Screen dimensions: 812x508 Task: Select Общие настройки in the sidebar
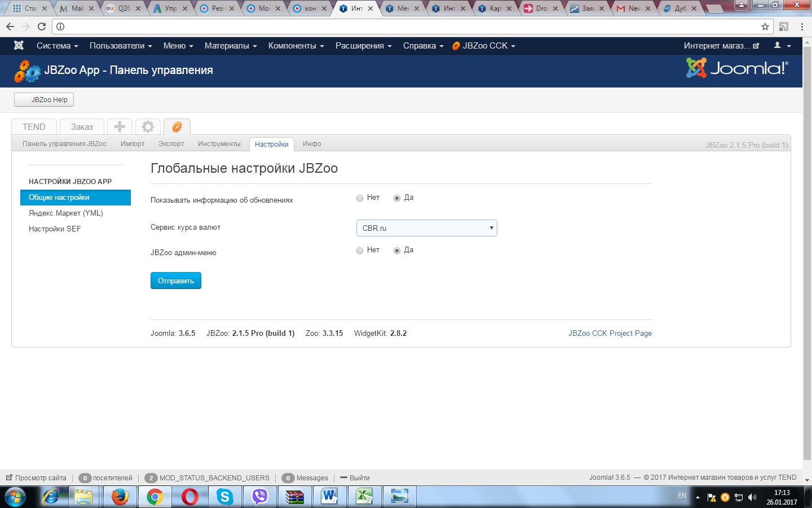(76, 198)
